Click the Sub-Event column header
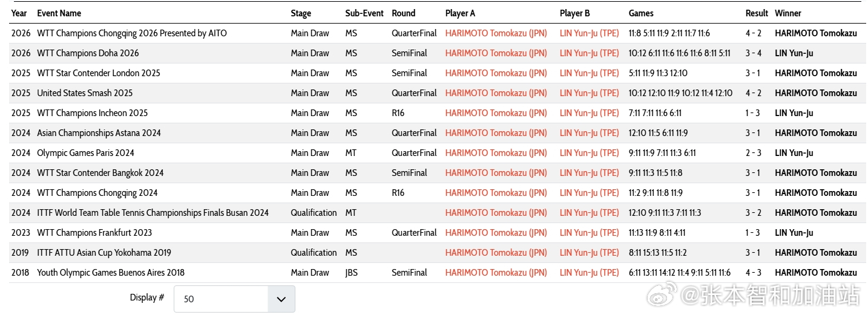 coord(364,13)
